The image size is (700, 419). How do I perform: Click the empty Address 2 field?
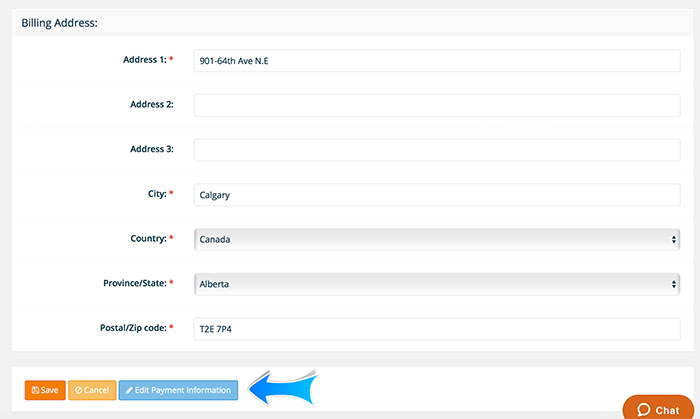point(437,105)
